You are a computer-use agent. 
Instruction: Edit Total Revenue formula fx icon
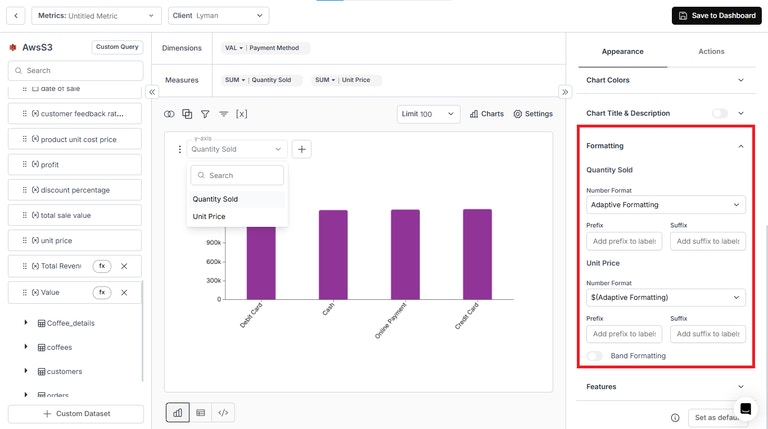point(102,266)
